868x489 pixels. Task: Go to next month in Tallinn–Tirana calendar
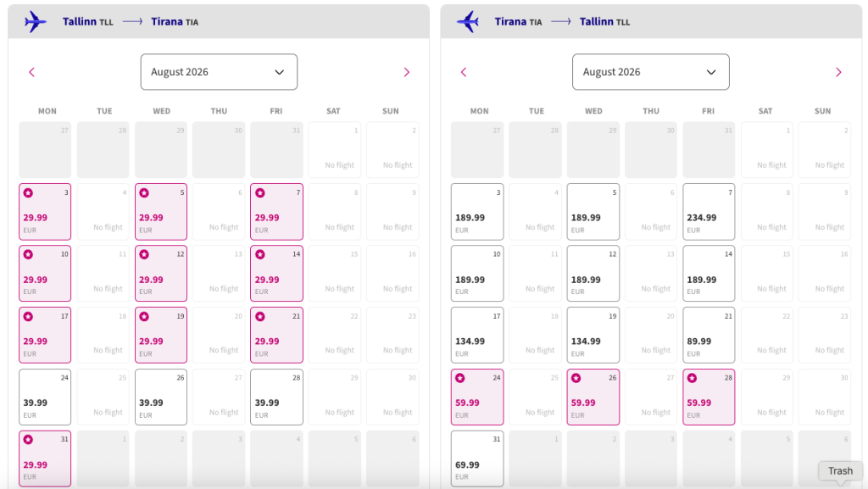pyautogui.click(x=406, y=72)
